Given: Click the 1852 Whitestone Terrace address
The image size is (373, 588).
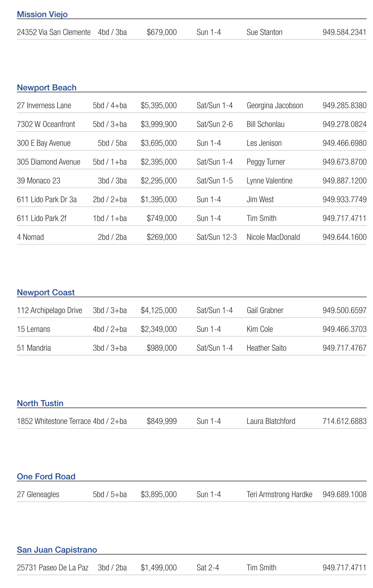Looking at the screenshot, I should click(x=54, y=421).
